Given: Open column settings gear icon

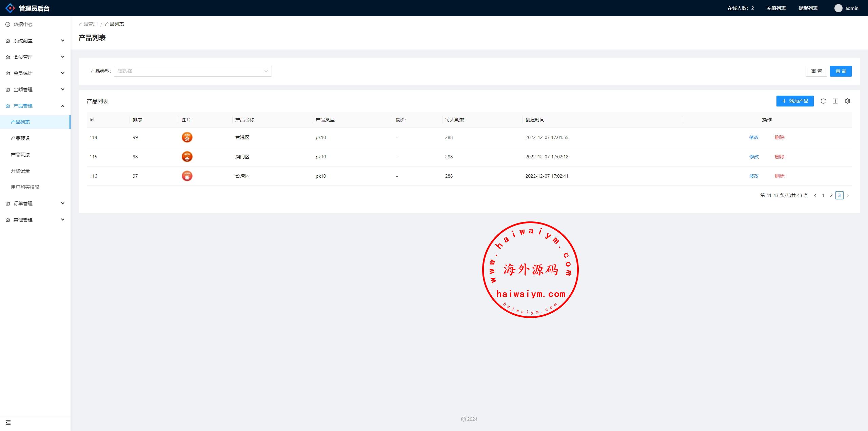Looking at the screenshot, I should coord(847,101).
